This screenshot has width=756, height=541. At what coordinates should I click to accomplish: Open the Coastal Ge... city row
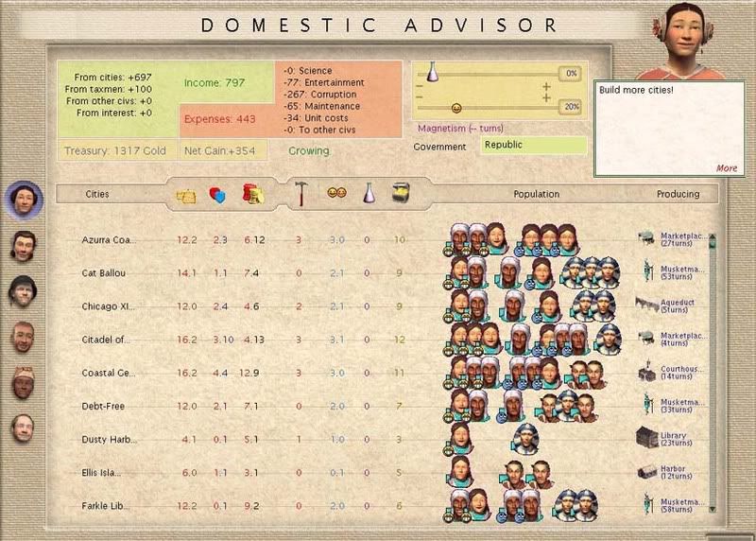[x=109, y=373]
